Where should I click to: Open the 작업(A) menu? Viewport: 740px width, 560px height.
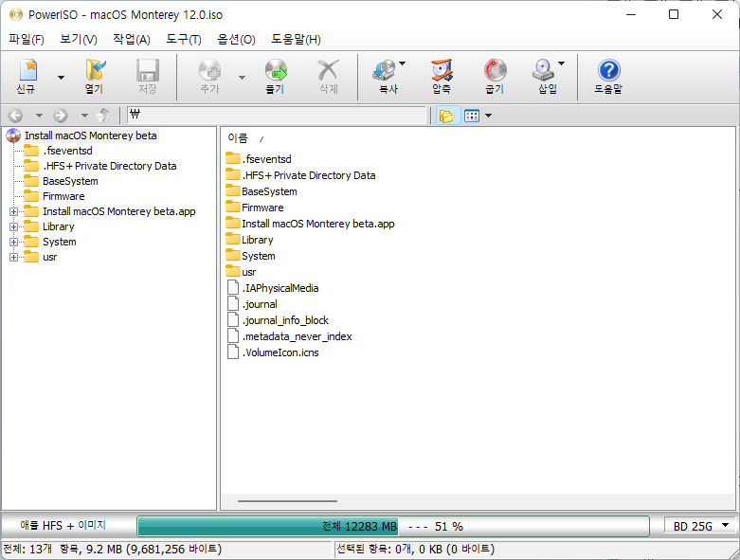[131, 40]
